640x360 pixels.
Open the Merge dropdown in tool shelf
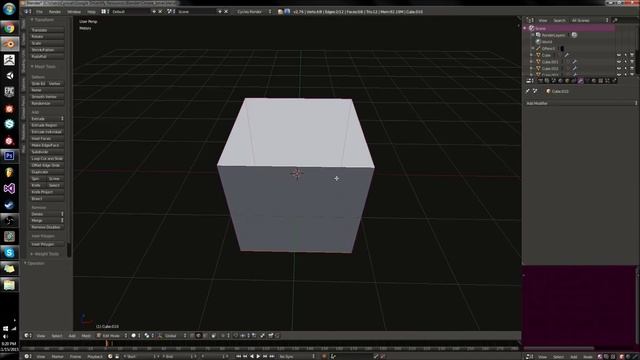click(x=47, y=220)
